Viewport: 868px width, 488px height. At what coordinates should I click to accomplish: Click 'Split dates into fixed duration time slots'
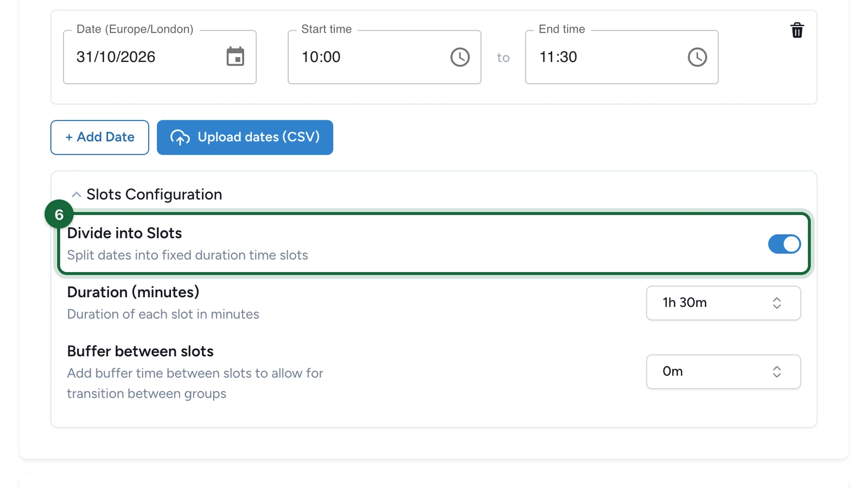187,255
